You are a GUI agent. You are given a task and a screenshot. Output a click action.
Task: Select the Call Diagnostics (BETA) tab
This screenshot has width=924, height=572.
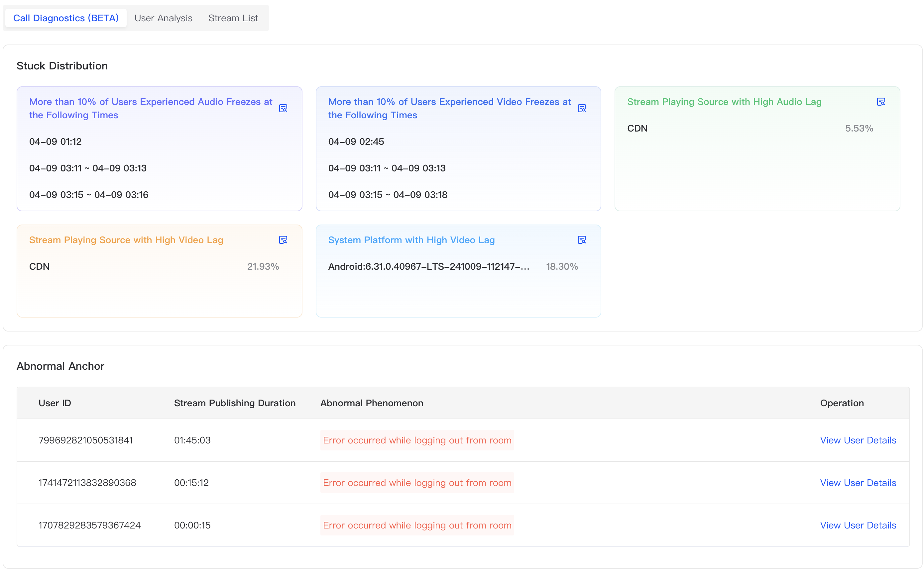(x=66, y=18)
